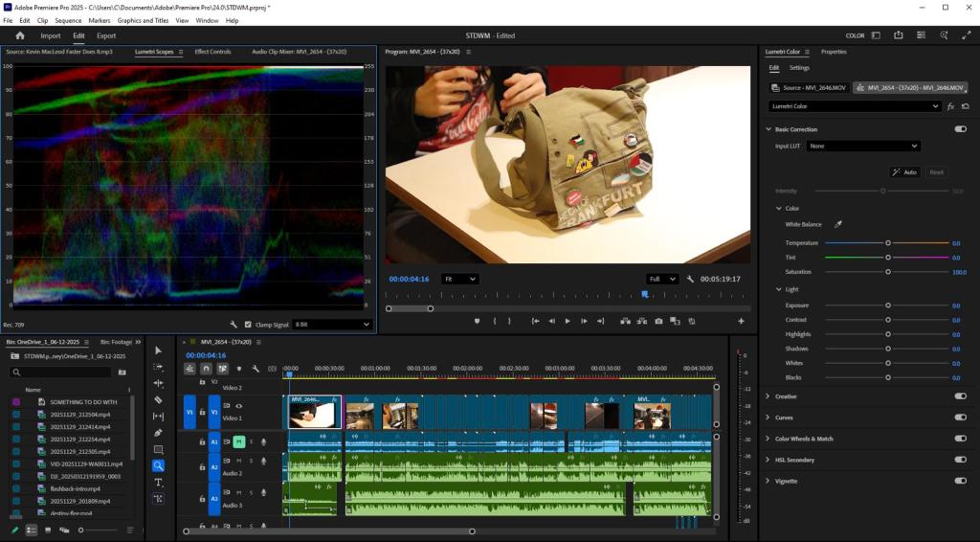The height and width of the screenshot is (542, 980).
Task: Disable the Basic Correction toggle
Action: (960, 129)
